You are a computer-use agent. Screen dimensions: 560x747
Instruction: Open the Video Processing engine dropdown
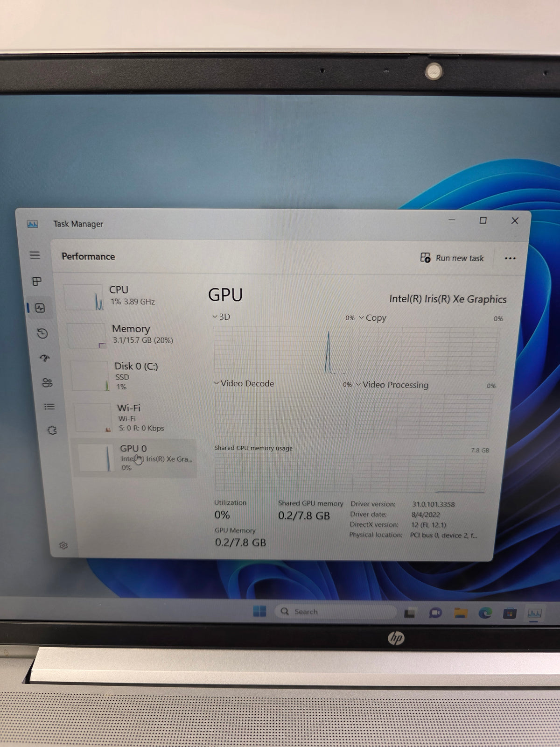pyautogui.click(x=392, y=385)
